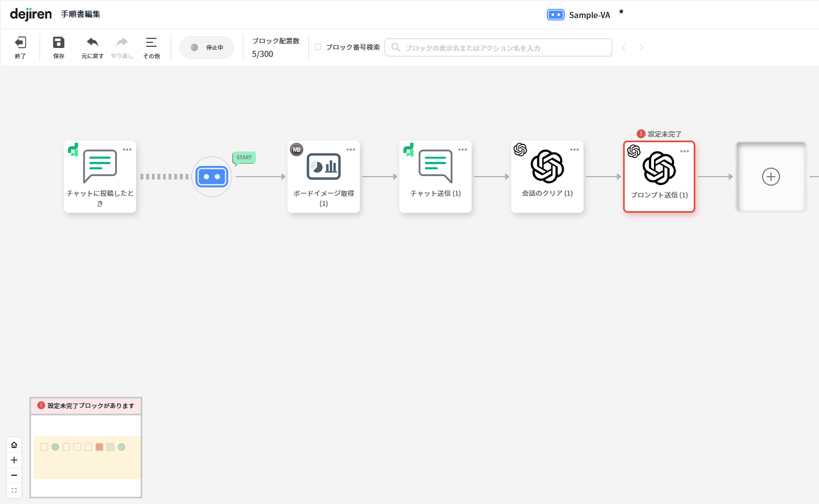Select the チャット送信 (1) block icon
The width and height of the screenshot is (819, 504).
point(435,166)
